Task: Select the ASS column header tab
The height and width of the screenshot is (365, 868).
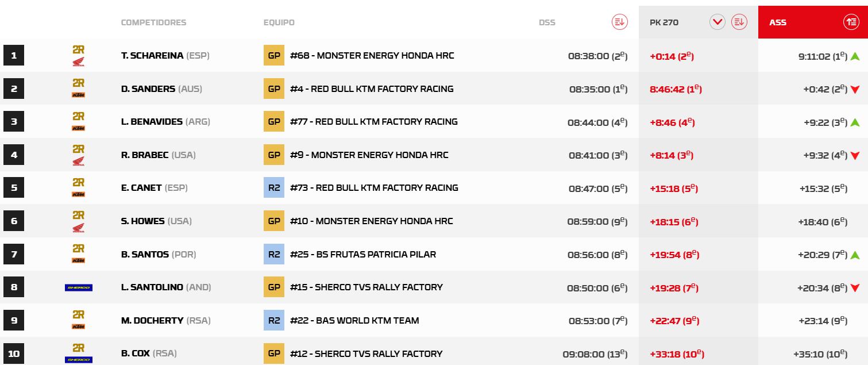Action: pos(778,22)
